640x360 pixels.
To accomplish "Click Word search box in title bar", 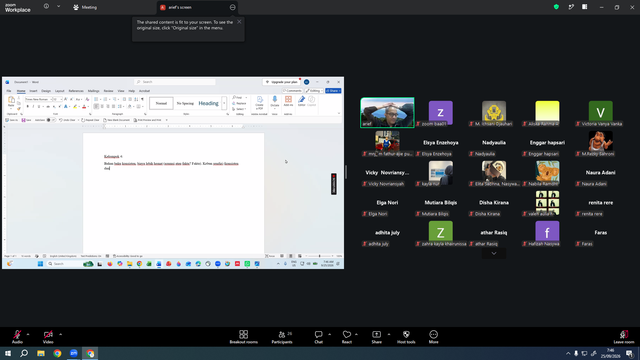I will coord(175,82).
